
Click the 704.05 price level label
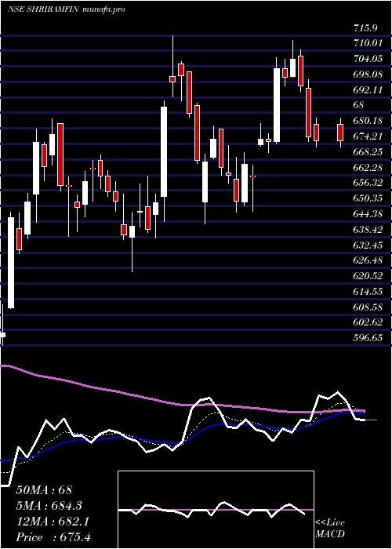click(x=368, y=59)
